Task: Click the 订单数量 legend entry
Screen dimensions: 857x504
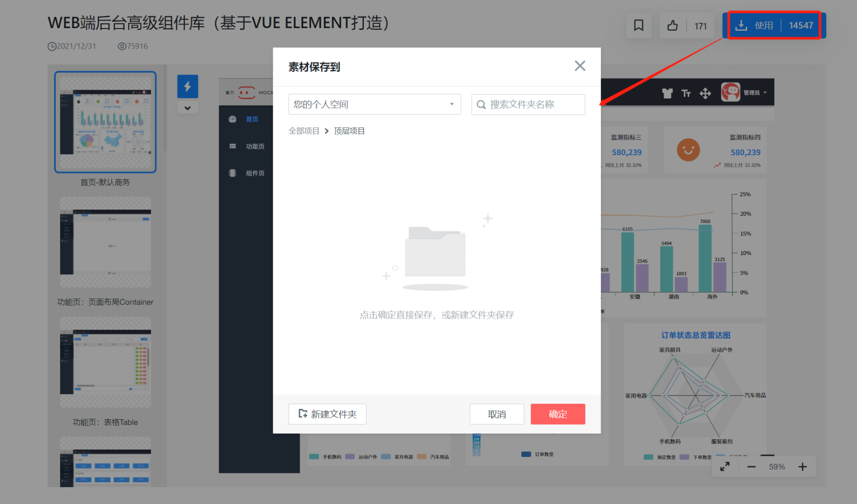Action: 537,454
